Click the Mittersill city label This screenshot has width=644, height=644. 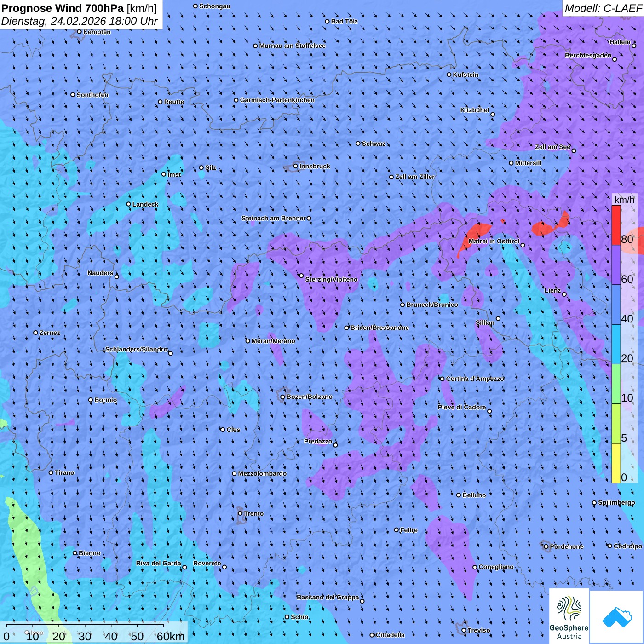pos(528,163)
